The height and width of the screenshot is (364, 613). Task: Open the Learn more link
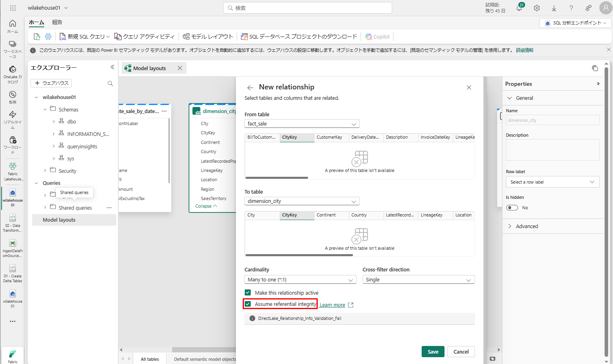332,305
